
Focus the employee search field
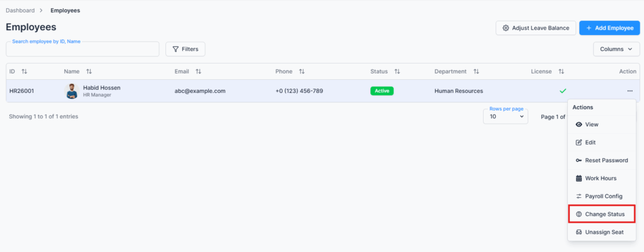point(82,50)
